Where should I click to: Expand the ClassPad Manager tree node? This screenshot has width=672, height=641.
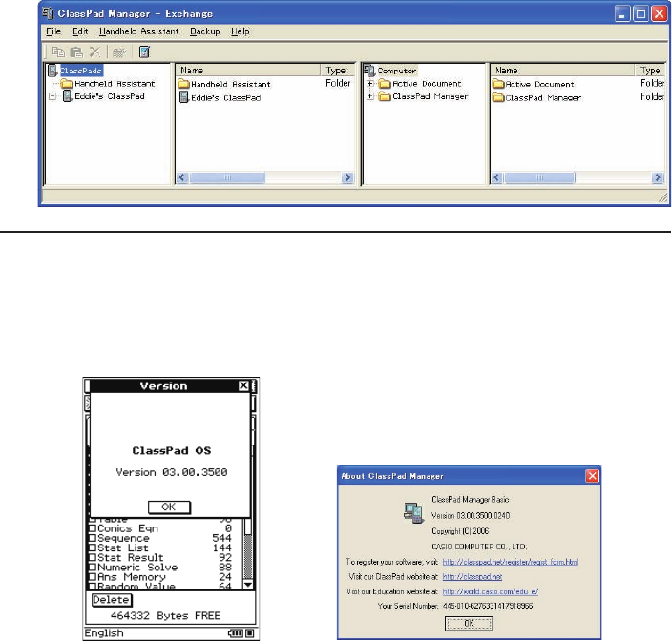click(369, 96)
